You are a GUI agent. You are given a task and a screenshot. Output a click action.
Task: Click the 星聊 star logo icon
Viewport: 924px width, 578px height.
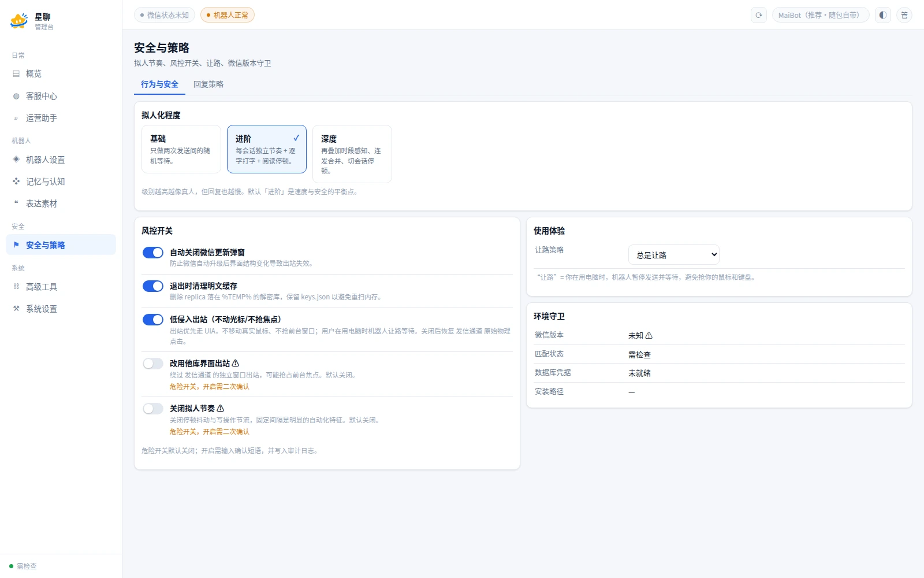pyautogui.click(x=19, y=21)
